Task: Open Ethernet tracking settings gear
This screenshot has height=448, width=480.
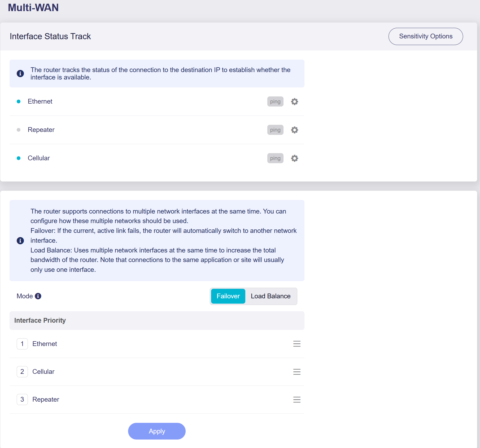Action: pos(294,101)
